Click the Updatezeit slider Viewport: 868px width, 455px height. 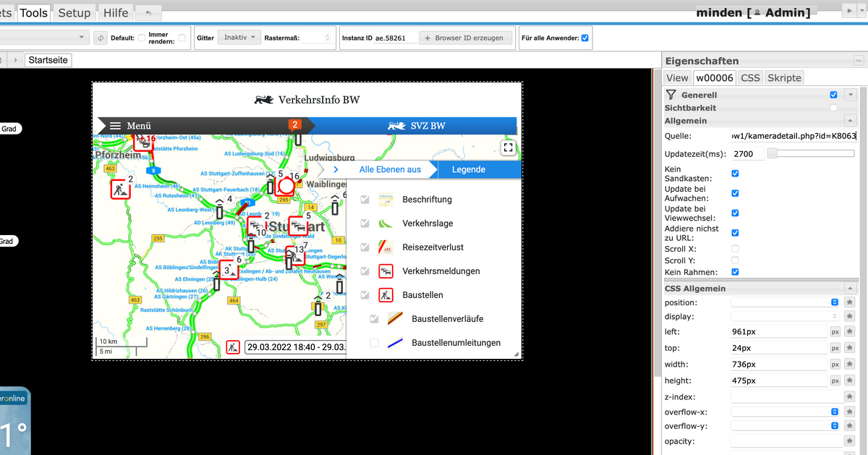(x=812, y=153)
